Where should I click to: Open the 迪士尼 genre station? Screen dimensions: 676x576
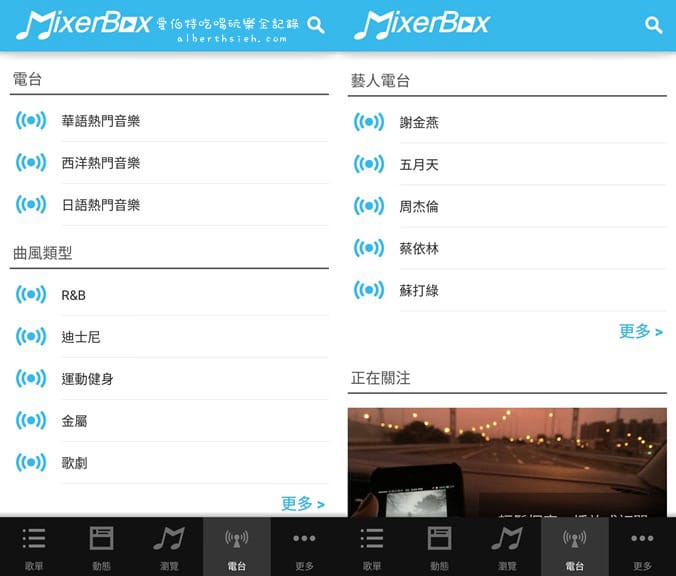(x=169, y=336)
